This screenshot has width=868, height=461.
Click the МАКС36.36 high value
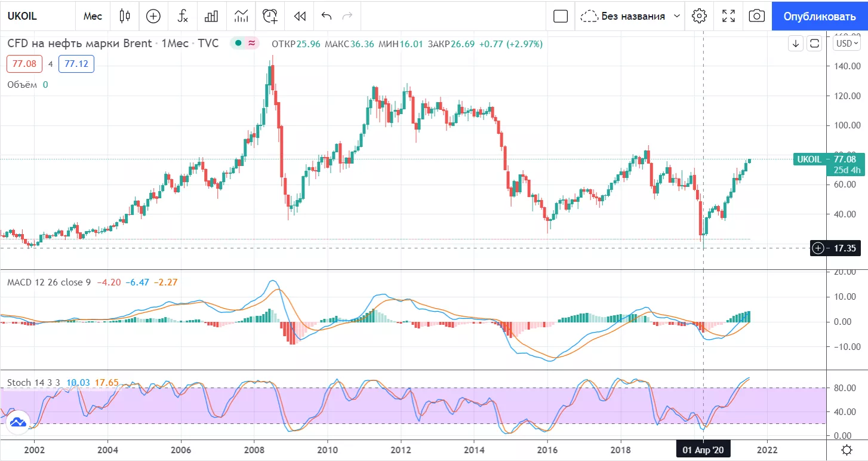tap(349, 44)
